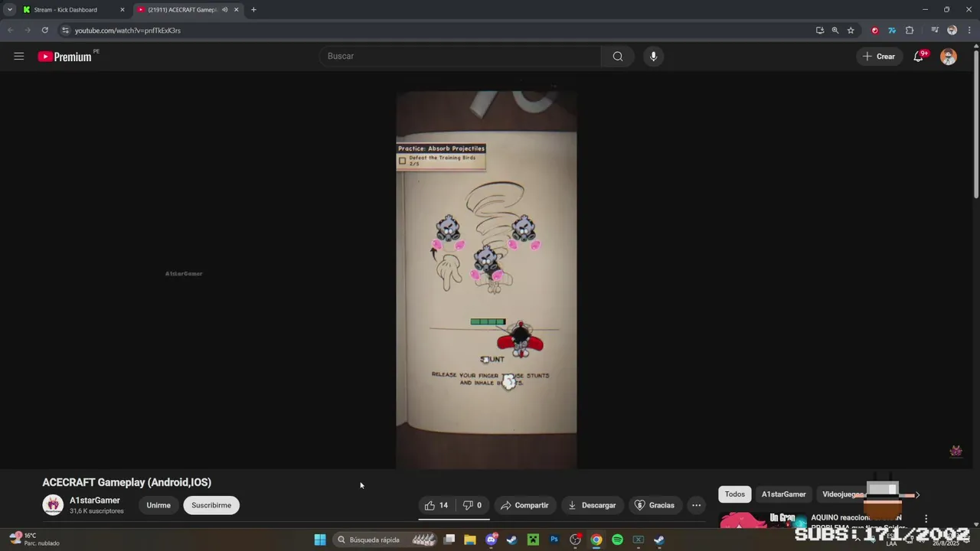Go back in browser history

(x=10, y=31)
